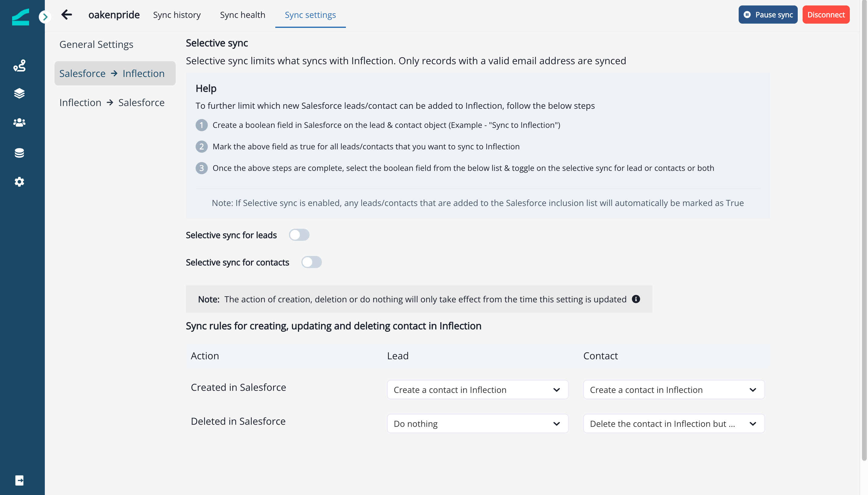Viewport: 868px width, 495px height.
Task: Expand the sidebar with chevron button
Action: [x=45, y=17]
